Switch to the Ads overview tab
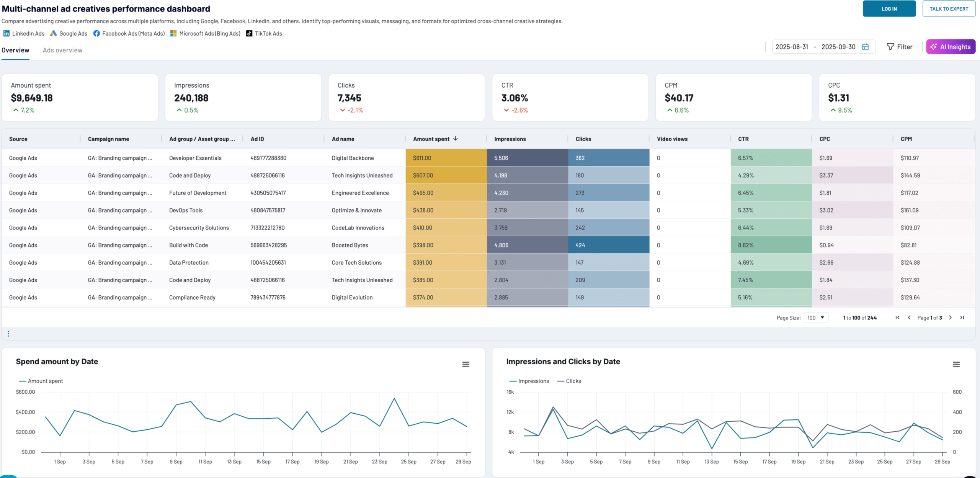This screenshot has height=478, width=980. pos(62,50)
